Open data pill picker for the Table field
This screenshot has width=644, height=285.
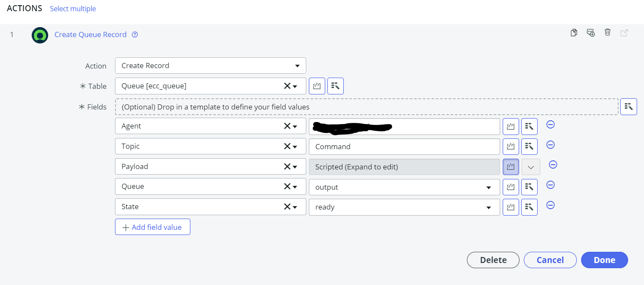[336, 86]
